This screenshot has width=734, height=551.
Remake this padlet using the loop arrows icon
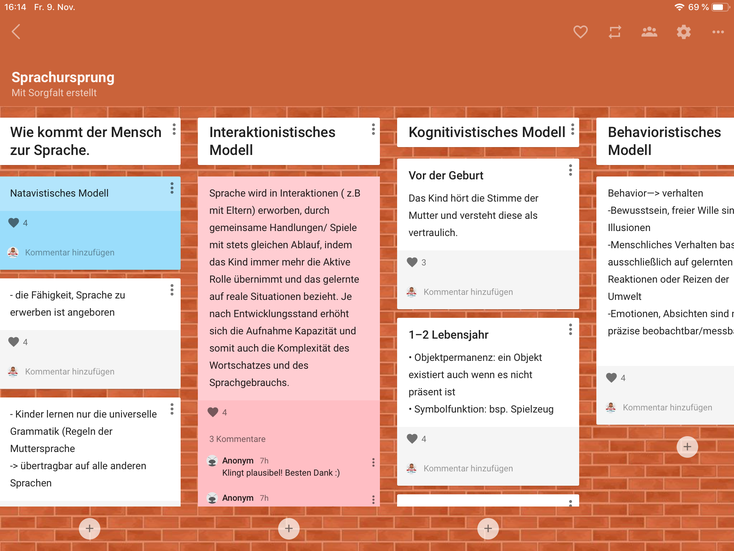pos(615,32)
